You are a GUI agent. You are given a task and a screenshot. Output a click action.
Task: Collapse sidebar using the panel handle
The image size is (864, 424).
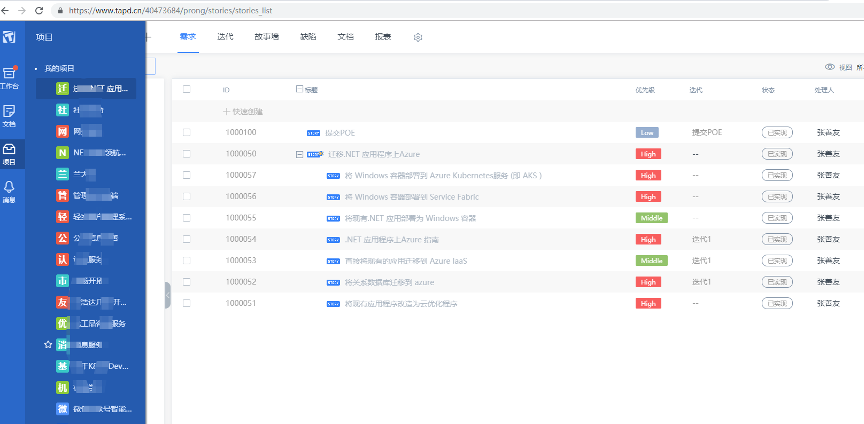[168, 295]
